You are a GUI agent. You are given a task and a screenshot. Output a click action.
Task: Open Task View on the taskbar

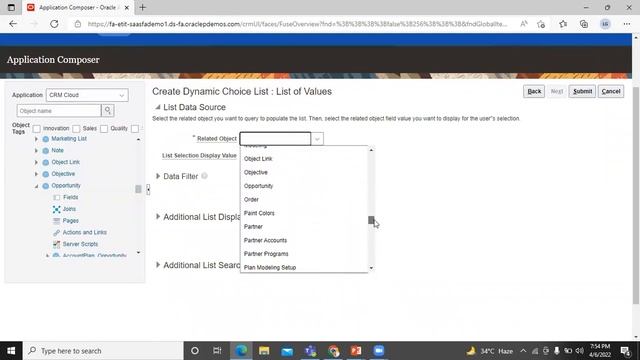coord(217,351)
